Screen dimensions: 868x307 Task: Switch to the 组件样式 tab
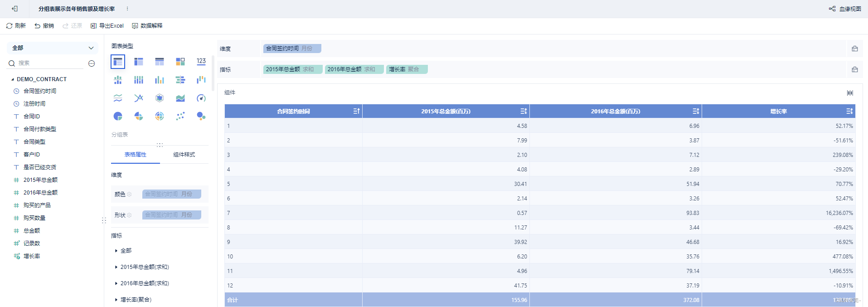(184, 155)
